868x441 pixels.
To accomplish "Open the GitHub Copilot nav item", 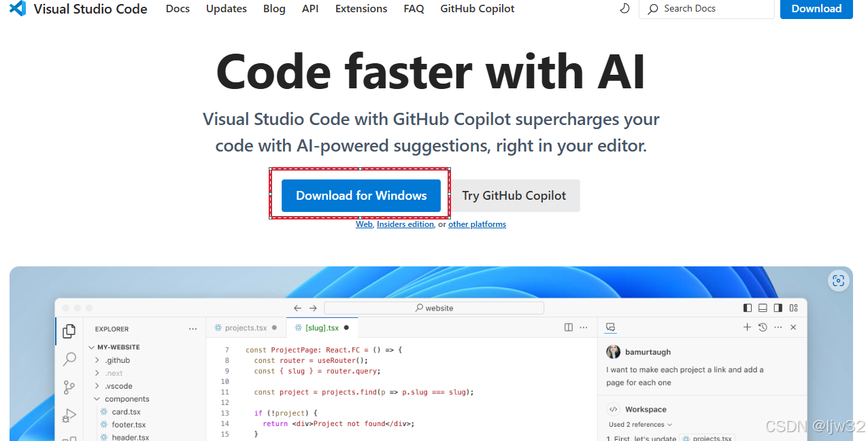I will [478, 9].
